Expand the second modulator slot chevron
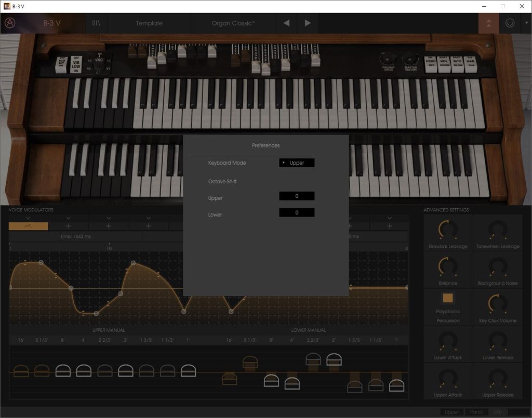The image size is (532, 418). pos(68,218)
